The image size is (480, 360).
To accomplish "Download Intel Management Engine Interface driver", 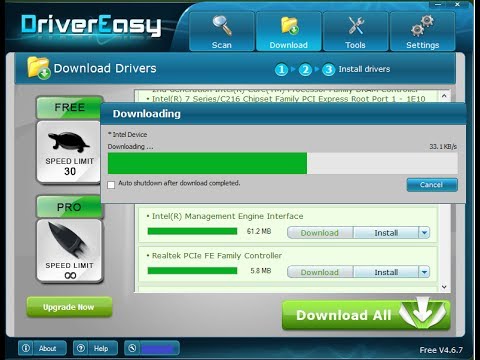I will click(x=320, y=233).
